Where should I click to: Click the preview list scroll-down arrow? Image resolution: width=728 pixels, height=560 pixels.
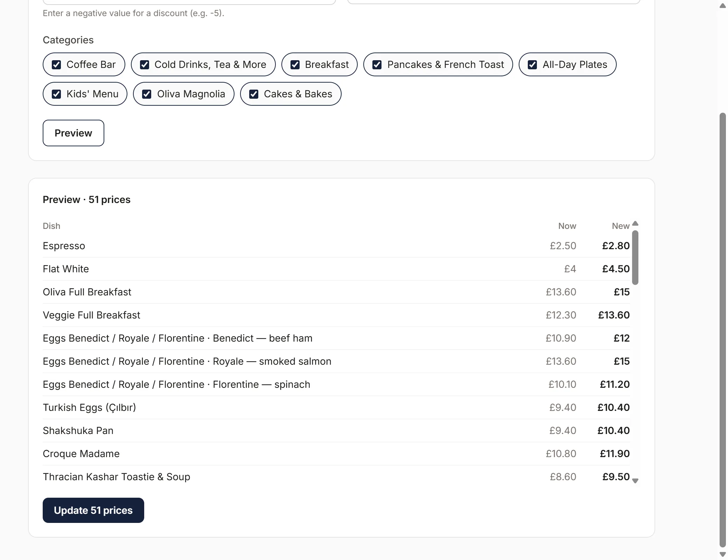[x=635, y=481]
